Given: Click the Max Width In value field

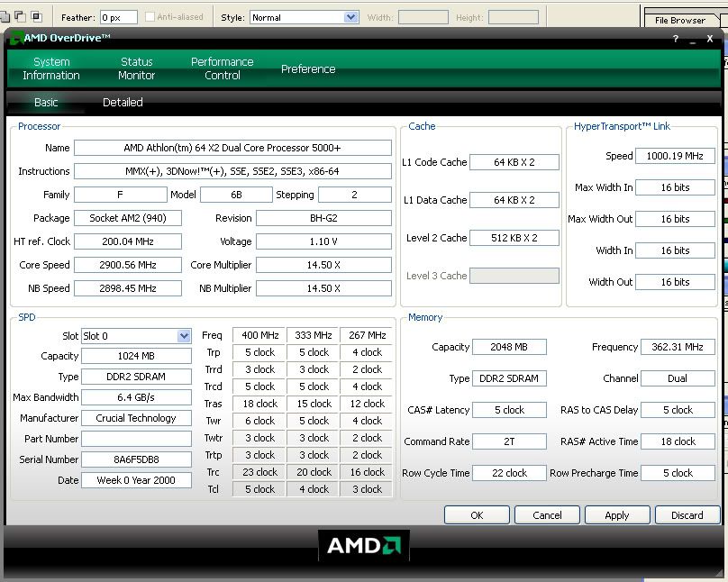Looking at the screenshot, I should coord(675,187).
